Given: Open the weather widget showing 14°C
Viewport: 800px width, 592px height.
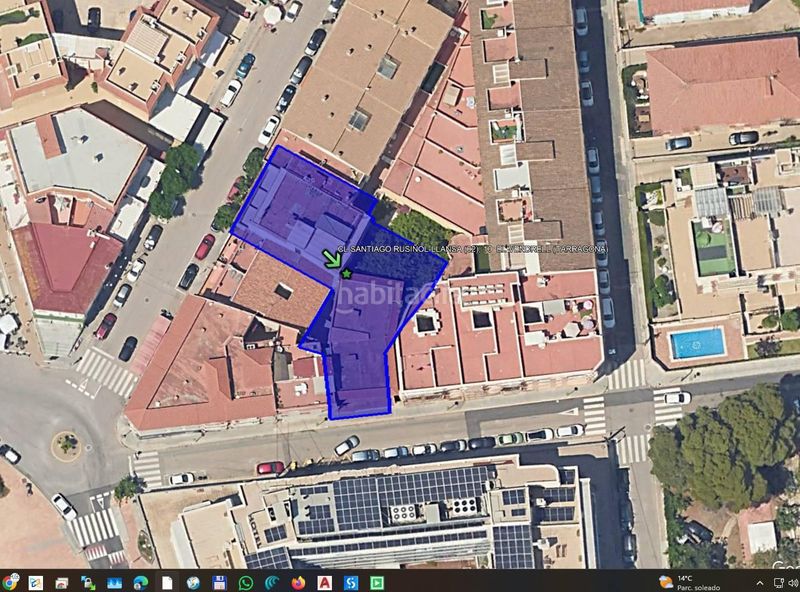Looking at the screenshot, I should point(689,582).
